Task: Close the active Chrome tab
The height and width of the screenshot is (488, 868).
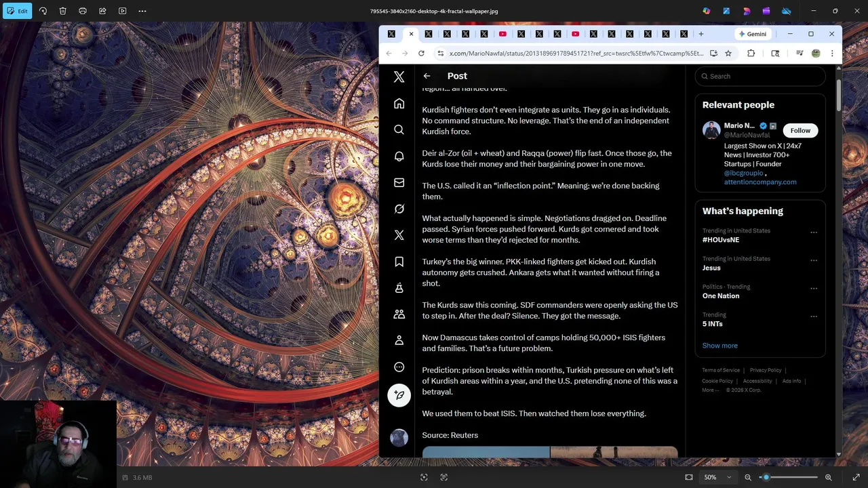Action: [411, 34]
